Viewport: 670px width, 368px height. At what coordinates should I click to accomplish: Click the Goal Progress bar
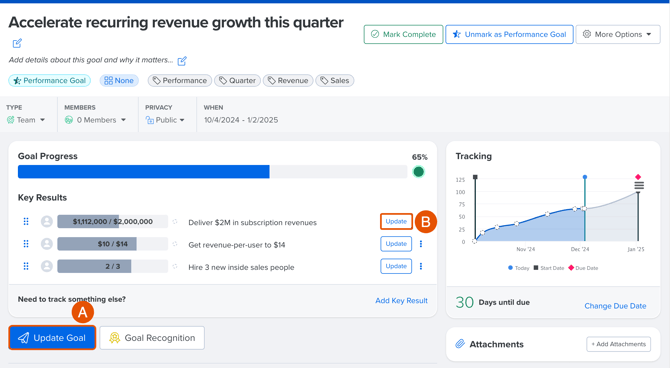pos(212,172)
